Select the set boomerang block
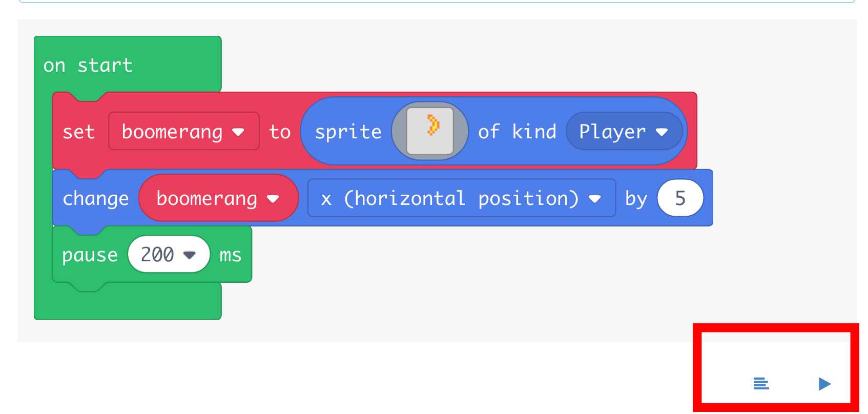The height and width of the screenshot is (414, 868). tap(79, 132)
